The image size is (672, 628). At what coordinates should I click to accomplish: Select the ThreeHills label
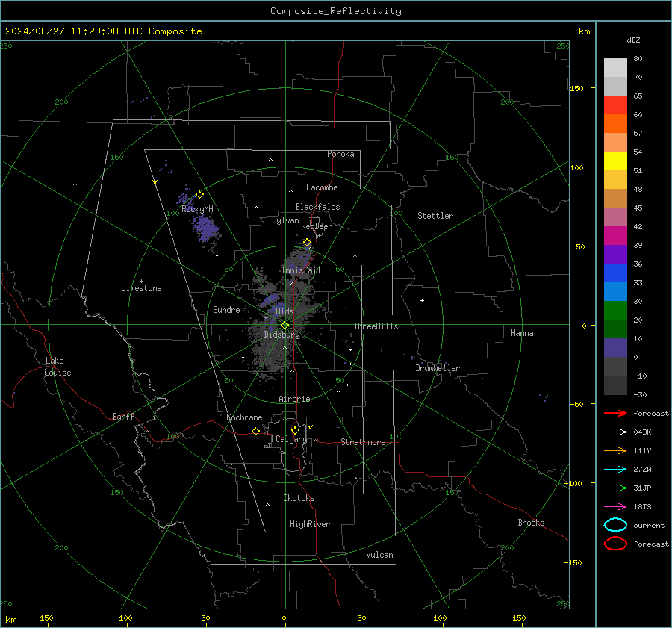pos(376,326)
